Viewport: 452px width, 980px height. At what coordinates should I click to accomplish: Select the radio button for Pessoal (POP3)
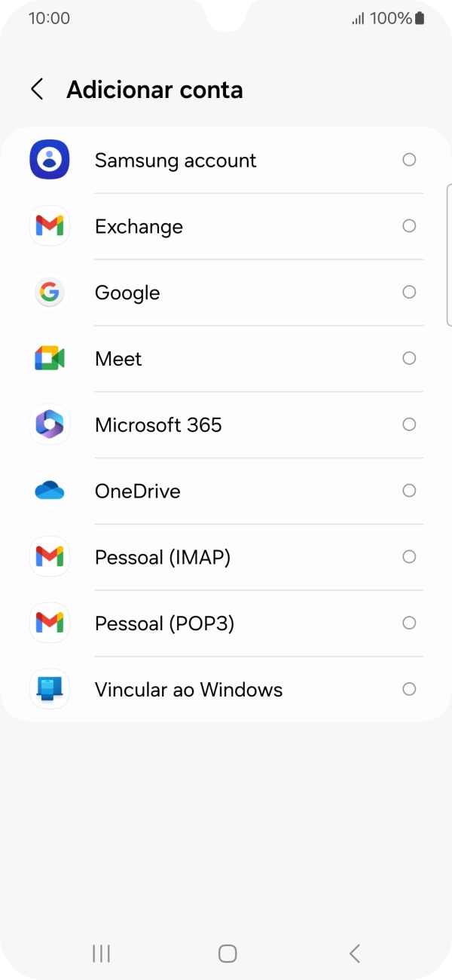point(409,623)
